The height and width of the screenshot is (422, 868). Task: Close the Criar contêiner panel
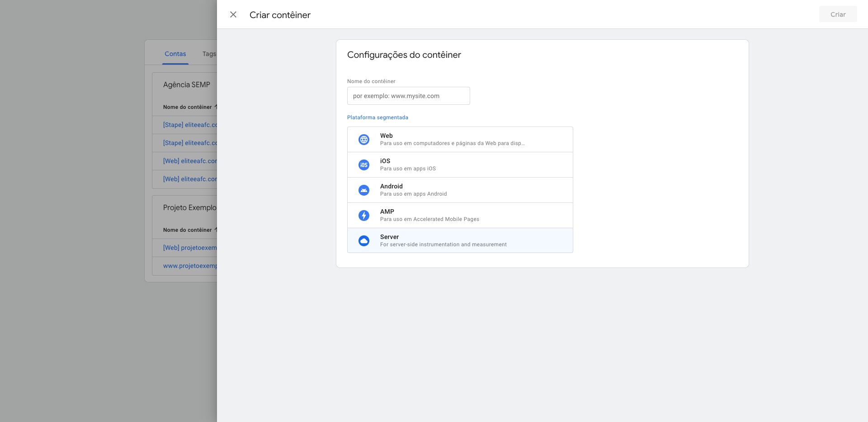coord(233,14)
